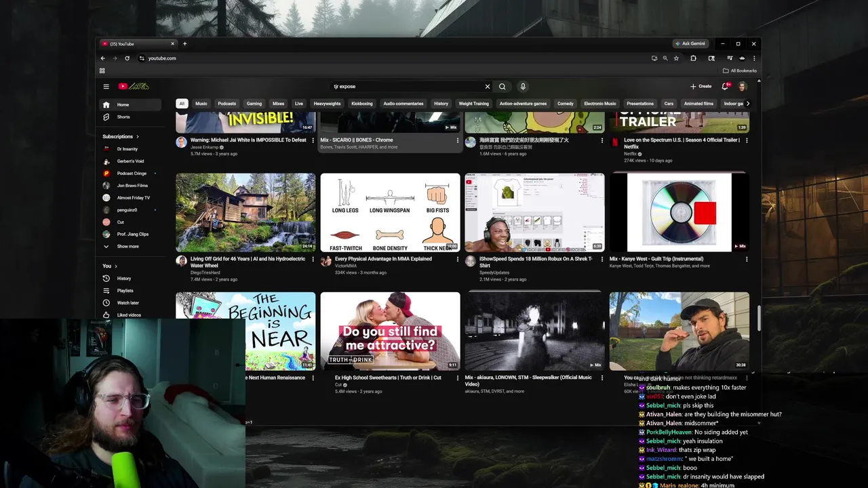Close the YouTube browser tab
Screen dimensions: 868x488
[x=172, y=43]
